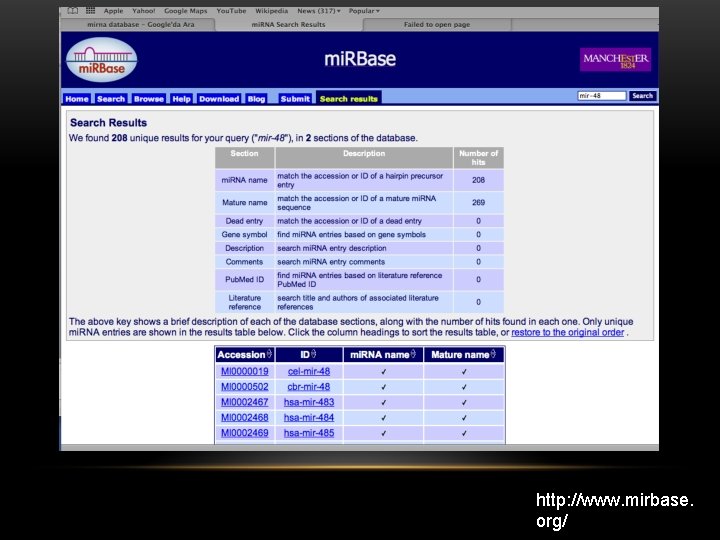Open the YouTube bookmark
This screenshot has height=540, width=720.
click(231, 11)
